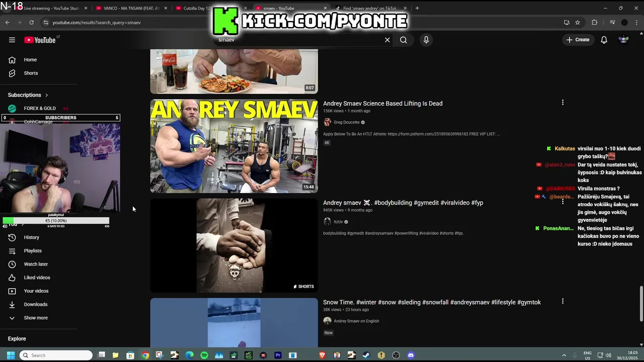Screen dimensions: 644x362
Task: Open Spotify from the taskbar
Action: [204, 355]
